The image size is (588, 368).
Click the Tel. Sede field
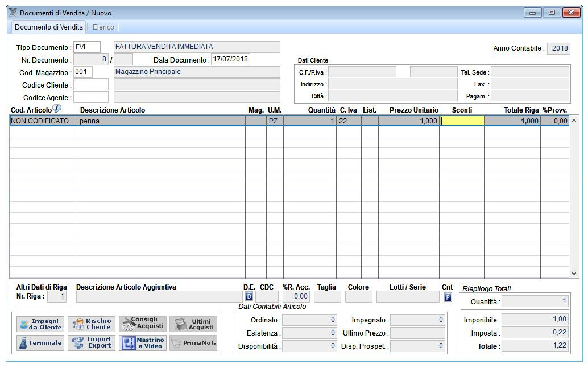coord(530,72)
